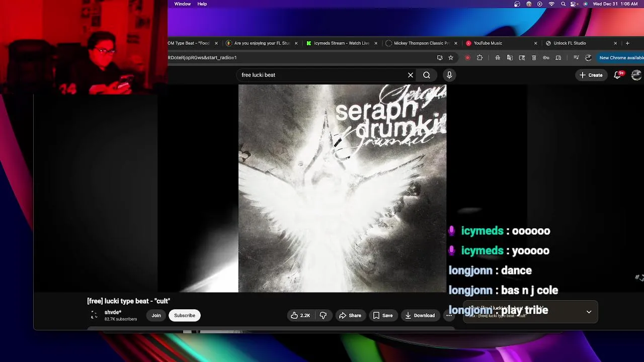Open macOS Control Center icon
This screenshot has width=644, height=362.
(x=574, y=4)
